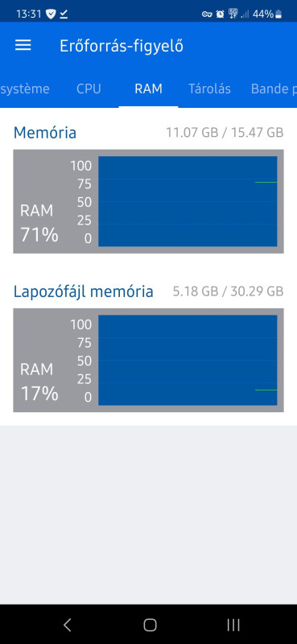Tap the VPN key status icon
Image resolution: width=297 pixels, height=644 pixels.
(x=207, y=14)
